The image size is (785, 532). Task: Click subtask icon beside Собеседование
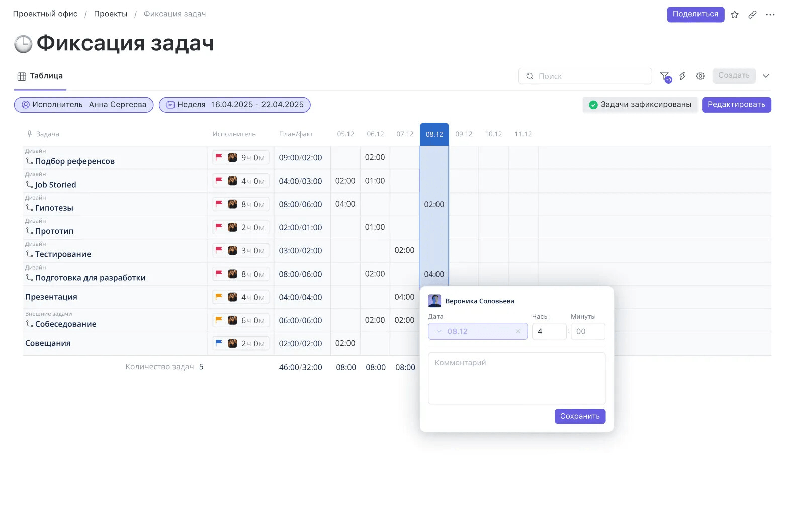30,324
